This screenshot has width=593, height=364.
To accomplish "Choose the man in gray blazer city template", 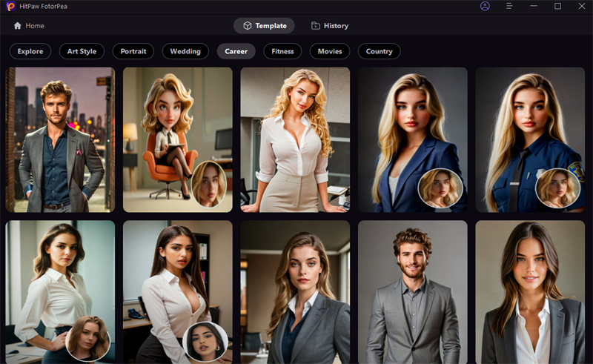I will point(60,139).
